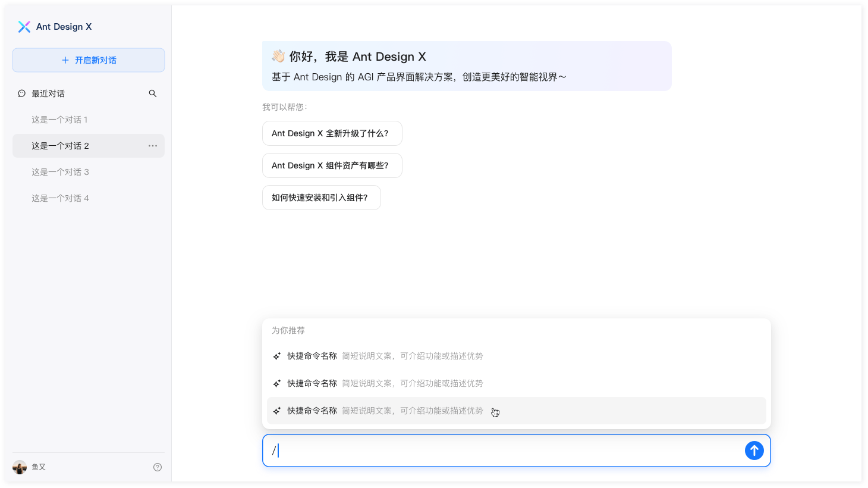Viewport: 868px width, 488px height.
Task: Open help via the question mark icon
Action: (158, 467)
